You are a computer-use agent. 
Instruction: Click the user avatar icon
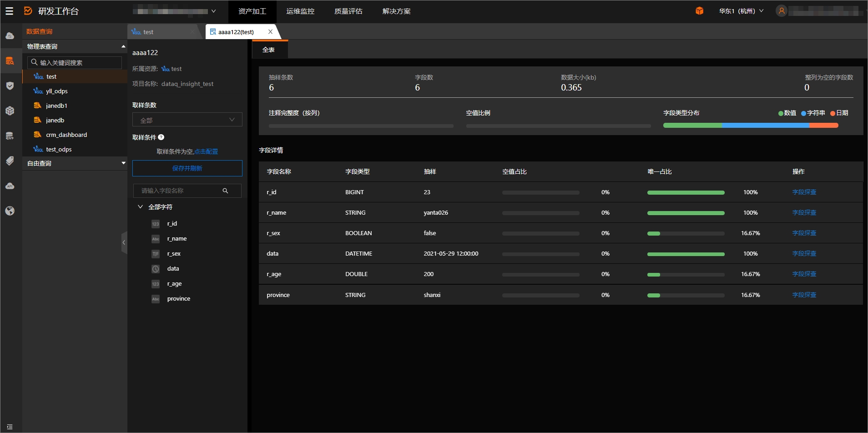[x=782, y=11]
